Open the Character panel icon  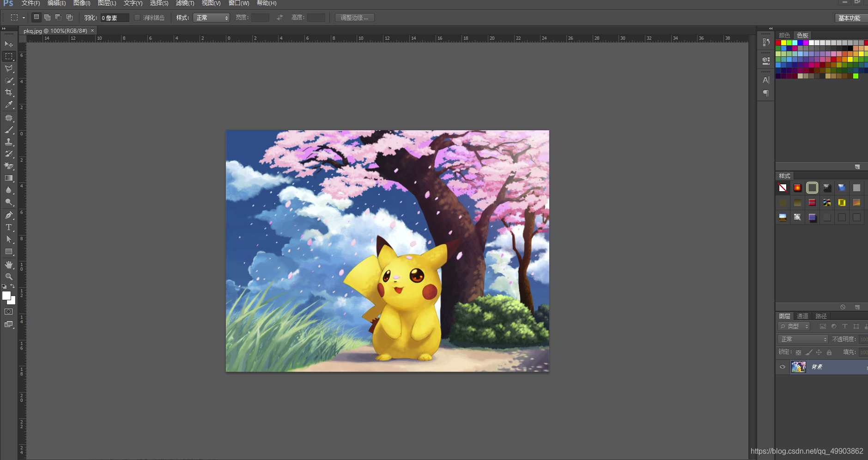pyautogui.click(x=766, y=80)
